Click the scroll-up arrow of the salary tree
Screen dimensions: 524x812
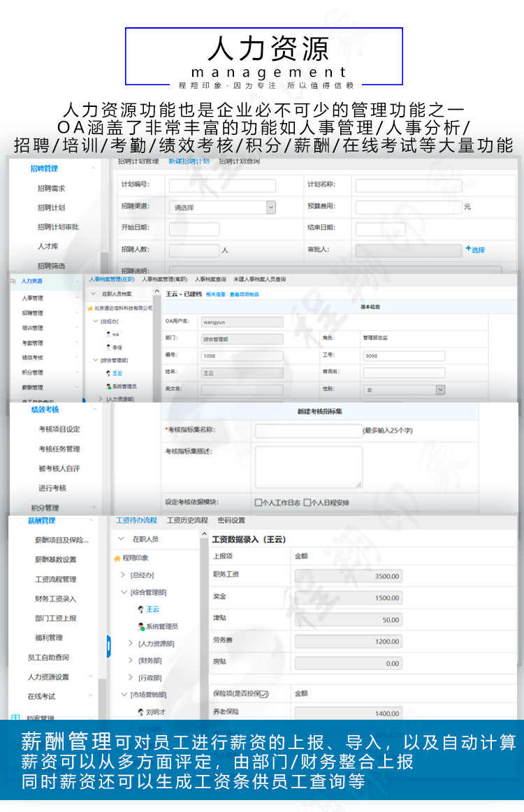204,534
